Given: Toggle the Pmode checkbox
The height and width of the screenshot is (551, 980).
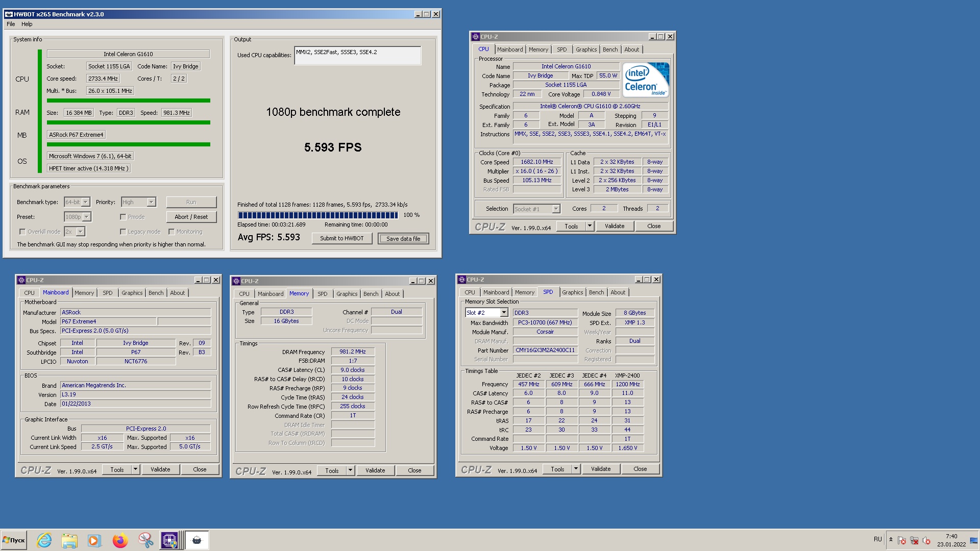Looking at the screenshot, I should [x=123, y=217].
